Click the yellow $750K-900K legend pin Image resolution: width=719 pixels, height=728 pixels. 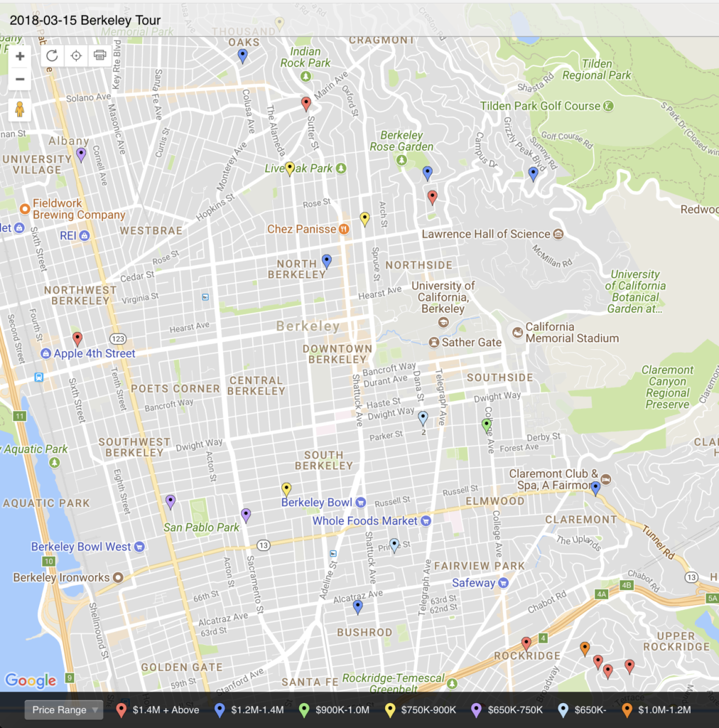click(391, 710)
